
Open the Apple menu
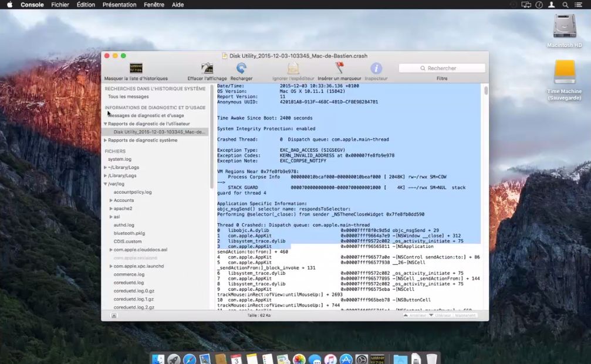click(10, 5)
